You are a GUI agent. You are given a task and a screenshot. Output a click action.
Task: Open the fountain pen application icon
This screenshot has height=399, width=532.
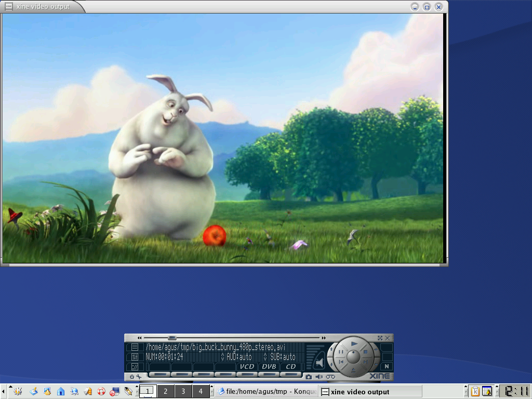click(128, 392)
